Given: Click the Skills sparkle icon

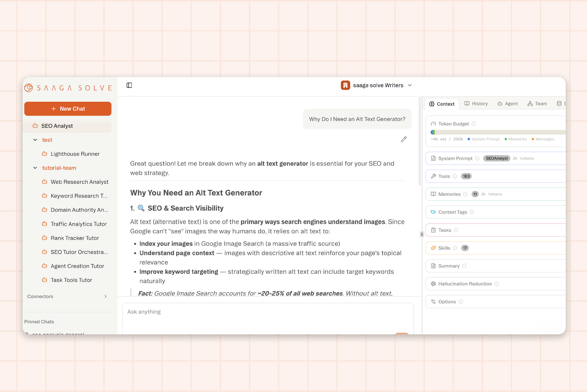Looking at the screenshot, I should (x=433, y=248).
